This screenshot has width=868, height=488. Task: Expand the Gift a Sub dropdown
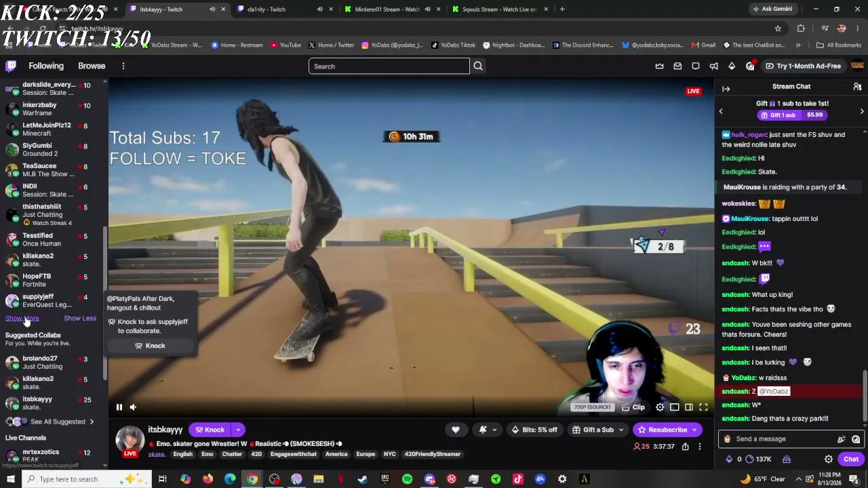point(620,430)
